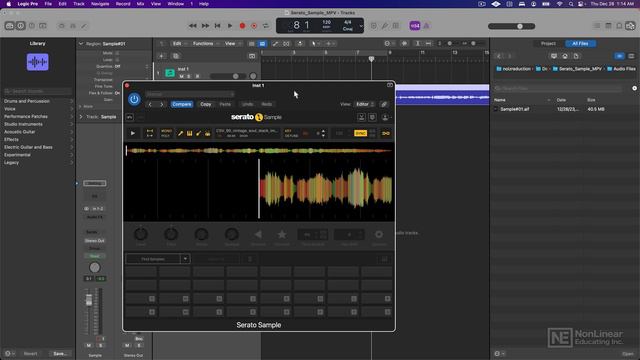Image resolution: width=640 pixels, height=360 pixels.
Task: Click the browser Computer location icon
Action: 554,56
